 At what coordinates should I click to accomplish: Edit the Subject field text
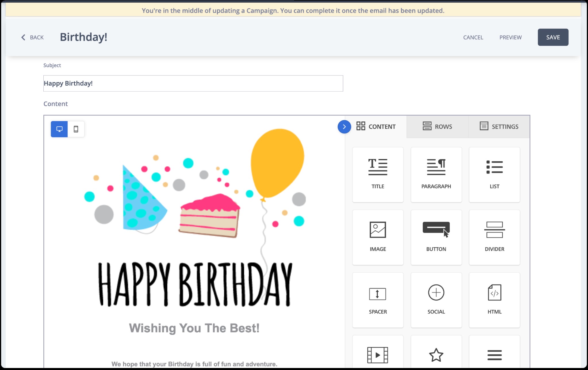(193, 84)
